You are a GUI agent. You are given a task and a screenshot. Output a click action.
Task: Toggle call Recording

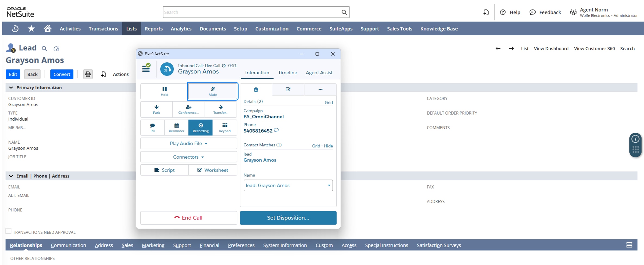(200, 128)
